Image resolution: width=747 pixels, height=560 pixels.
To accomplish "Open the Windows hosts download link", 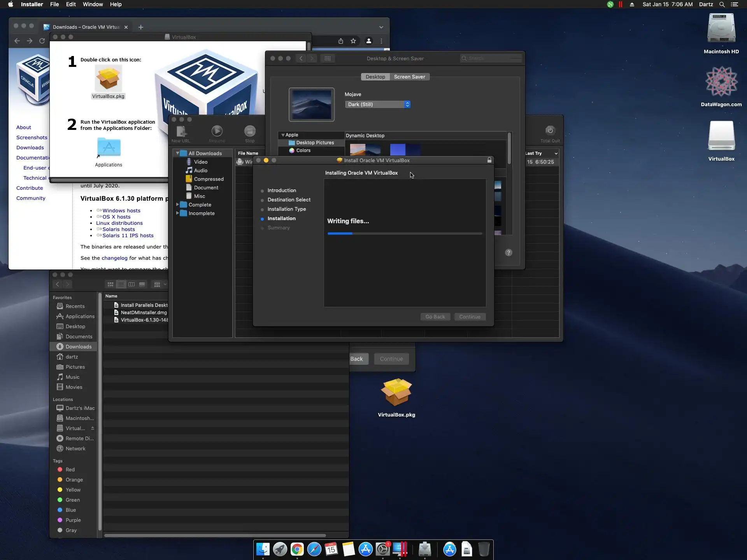I will point(121,210).
